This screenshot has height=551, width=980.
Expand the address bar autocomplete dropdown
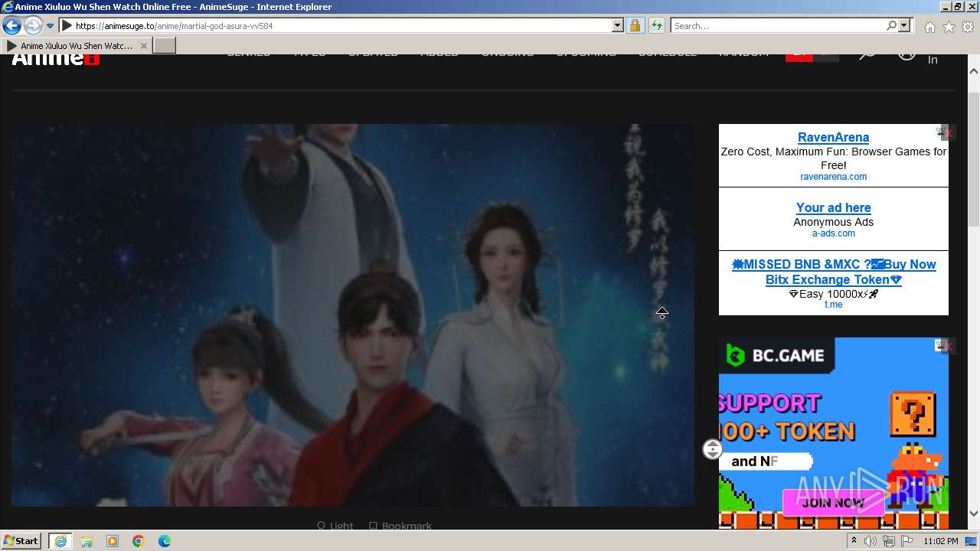tap(618, 25)
